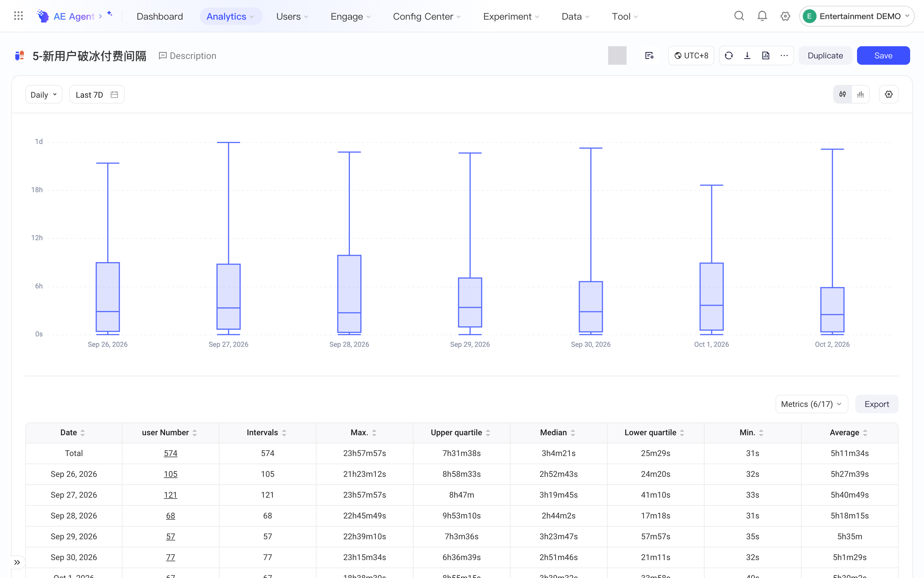Refresh the report data
The image size is (924, 578).
pyautogui.click(x=729, y=56)
